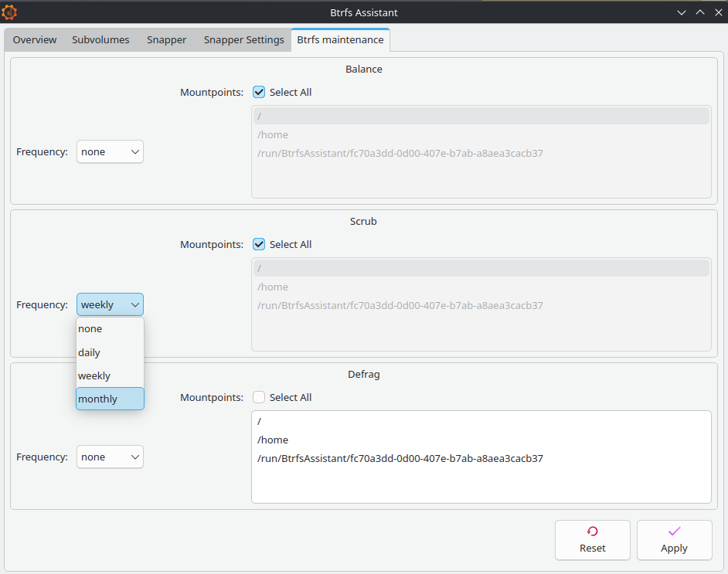The width and height of the screenshot is (728, 574).
Task: Click the Btrfs Assistant app icon in title bar
Action: tap(9, 12)
